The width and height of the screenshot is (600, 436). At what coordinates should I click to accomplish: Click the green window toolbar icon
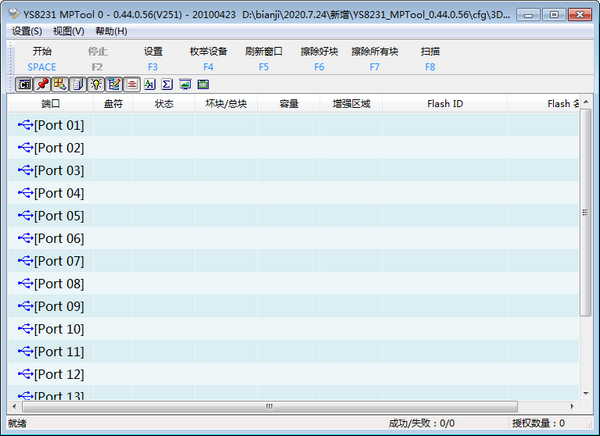(x=203, y=84)
